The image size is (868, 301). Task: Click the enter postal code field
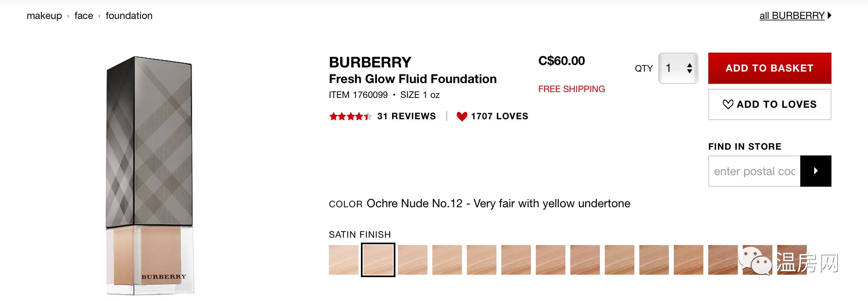click(x=754, y=171)
